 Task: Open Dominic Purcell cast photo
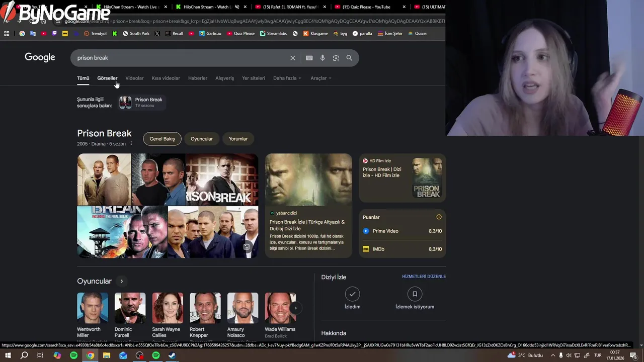tap(130, 308)
